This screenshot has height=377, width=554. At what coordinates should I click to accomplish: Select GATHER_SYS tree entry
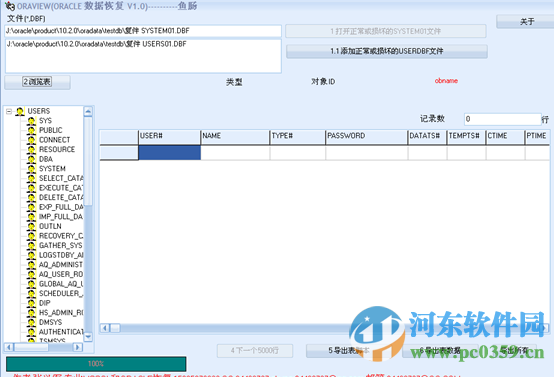coord(60,245)
